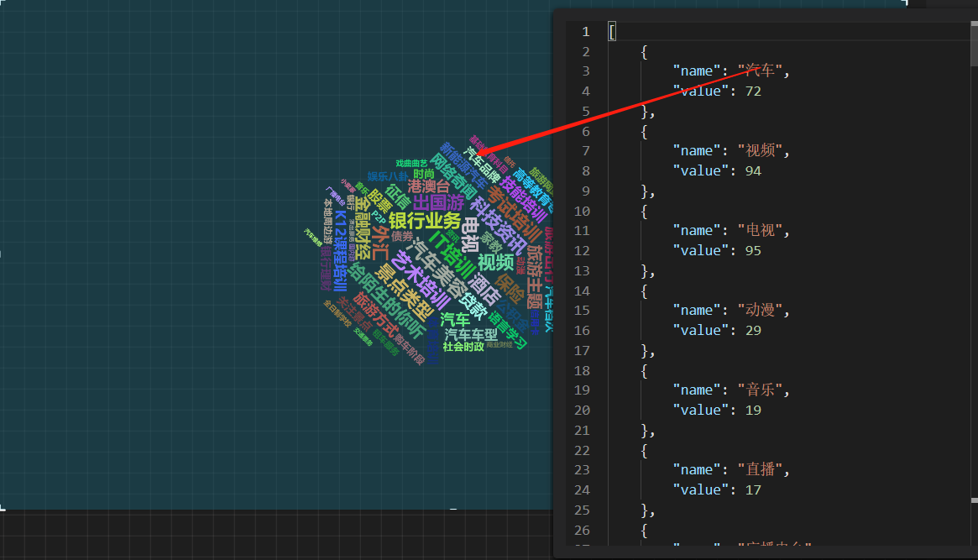Click the word 娱乐八卦 in word cloud

[387, 176]
